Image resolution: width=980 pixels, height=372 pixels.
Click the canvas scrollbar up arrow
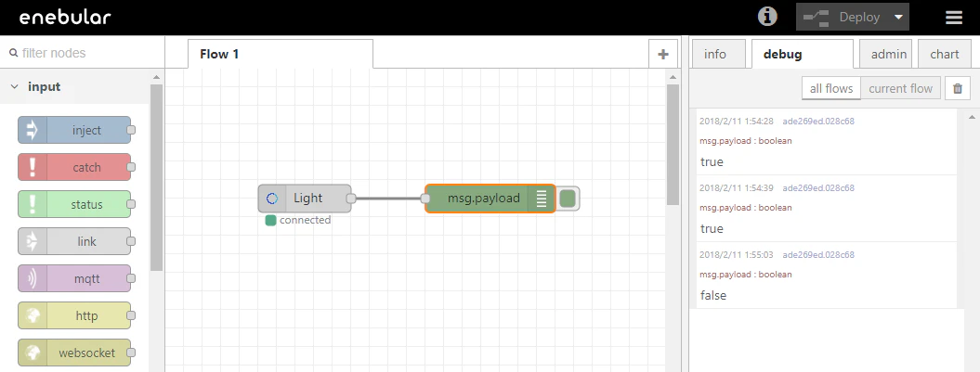(x=673, y=77)
